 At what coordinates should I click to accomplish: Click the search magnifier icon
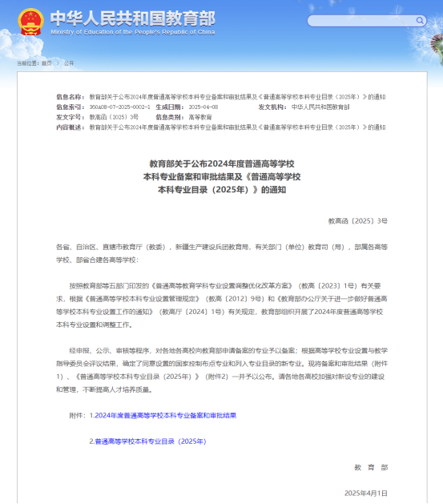pos(420,21)
